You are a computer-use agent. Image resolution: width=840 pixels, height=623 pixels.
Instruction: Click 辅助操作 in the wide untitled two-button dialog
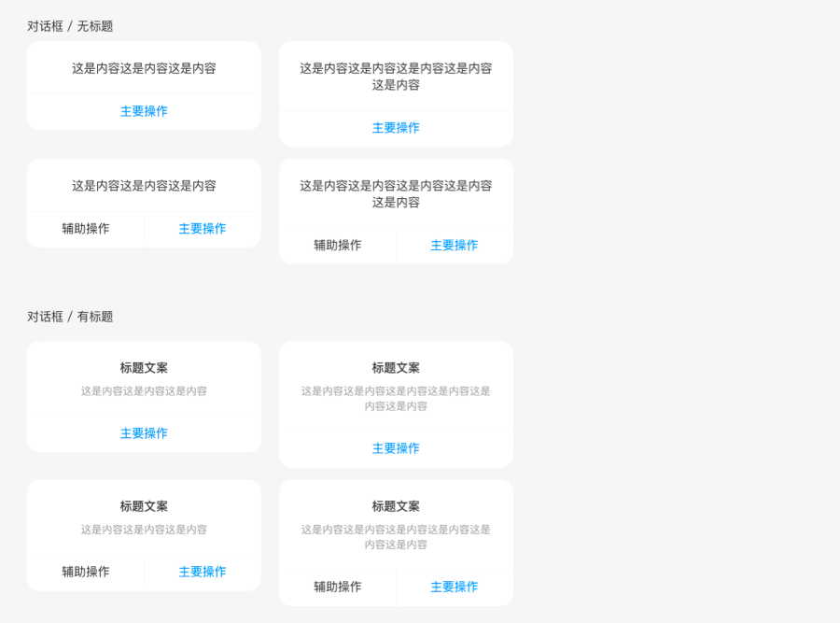337,245
